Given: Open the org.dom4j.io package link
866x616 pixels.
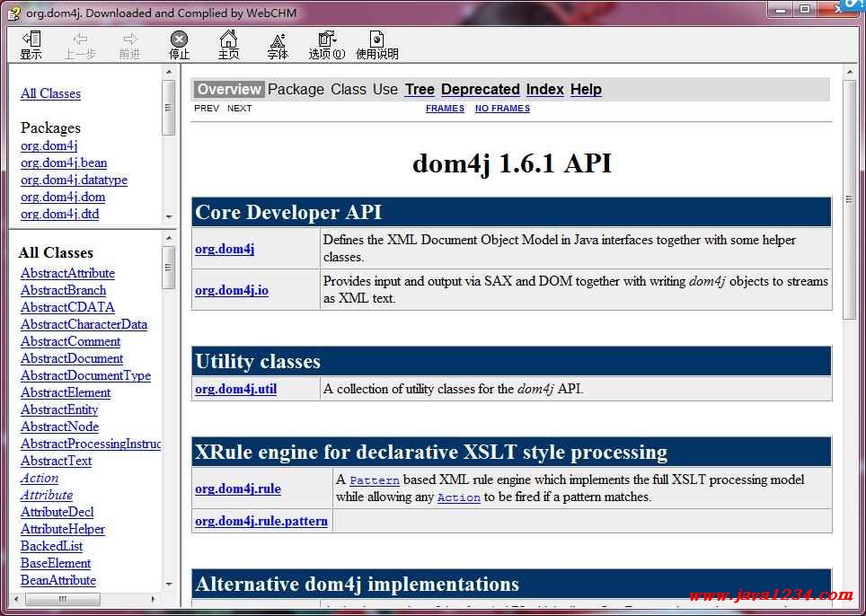Looking at the screenshot, I should click(x=232, y=290).
